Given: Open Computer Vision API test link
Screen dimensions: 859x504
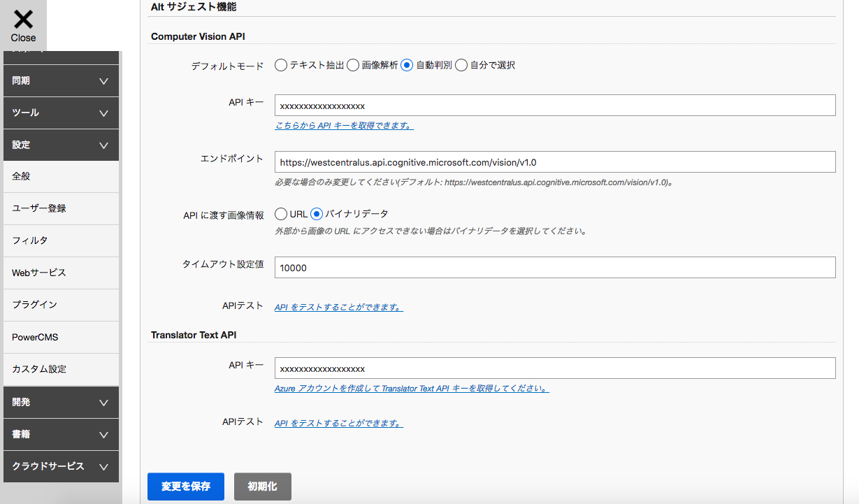Looking at the screenshot, I should coord(339,308).
